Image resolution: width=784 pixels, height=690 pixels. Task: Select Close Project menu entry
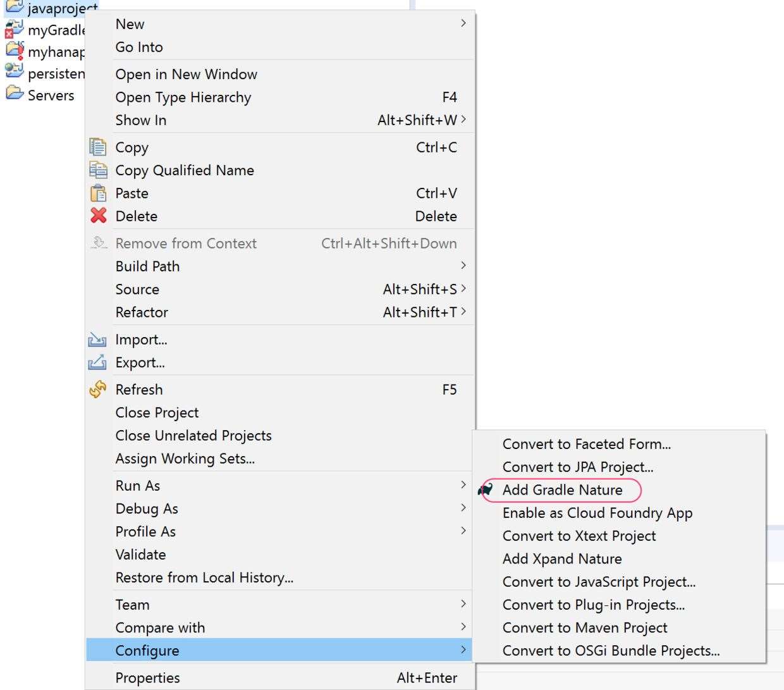coord(157,413)
